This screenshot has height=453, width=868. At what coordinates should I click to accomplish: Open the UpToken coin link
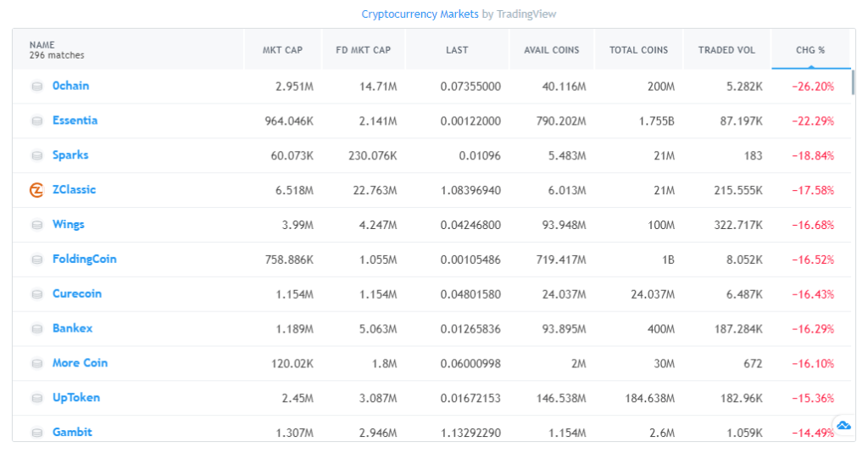[x=75, y=397]
